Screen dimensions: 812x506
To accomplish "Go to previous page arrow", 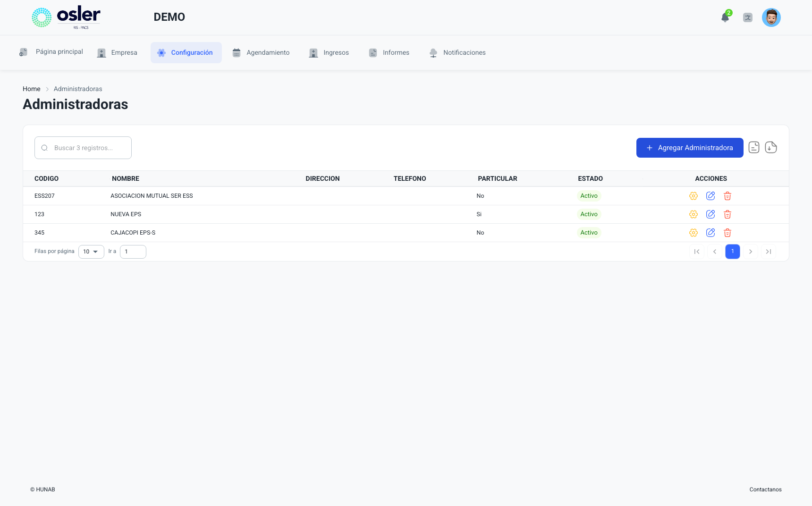I will point(715,252).
